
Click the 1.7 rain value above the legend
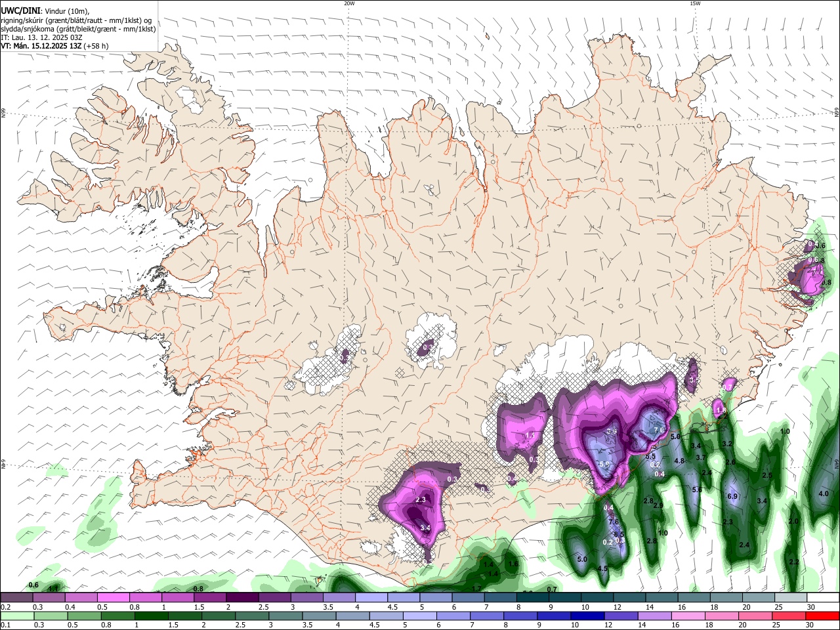(x=477, y=589)
